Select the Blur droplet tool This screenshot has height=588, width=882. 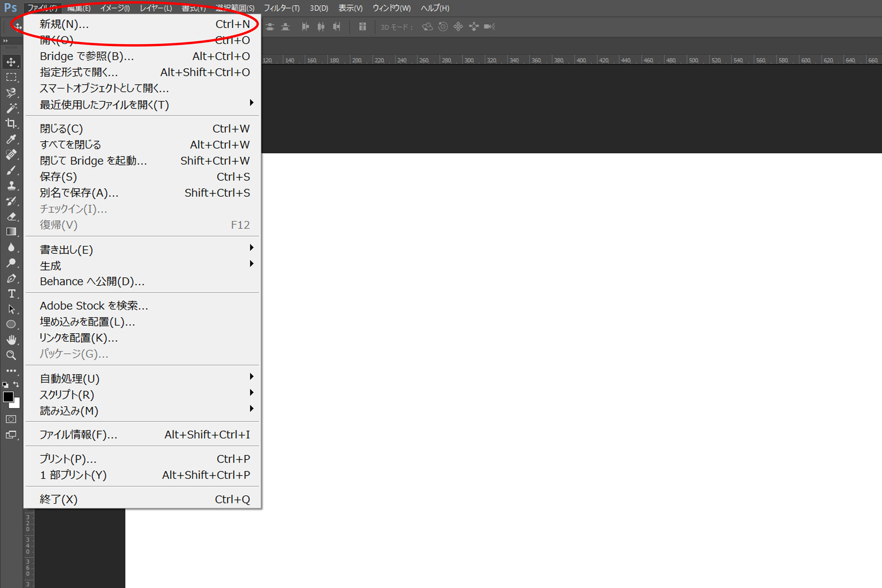[11, 247]
